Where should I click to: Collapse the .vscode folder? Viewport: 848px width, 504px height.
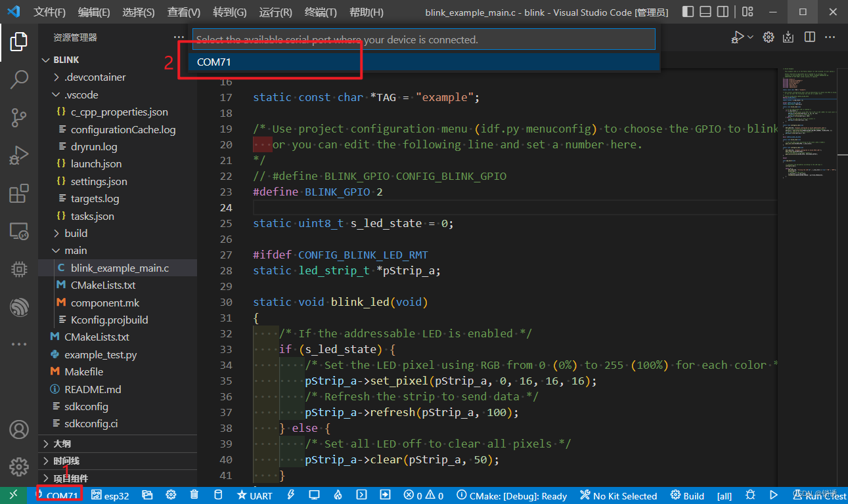pyautogui.click(x=118, y=94)
